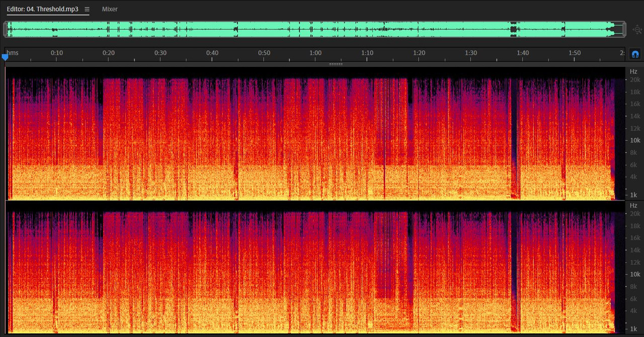Click the spectral display divider grip handle
This screenshot has height=337, width=644.
(336, 64)
